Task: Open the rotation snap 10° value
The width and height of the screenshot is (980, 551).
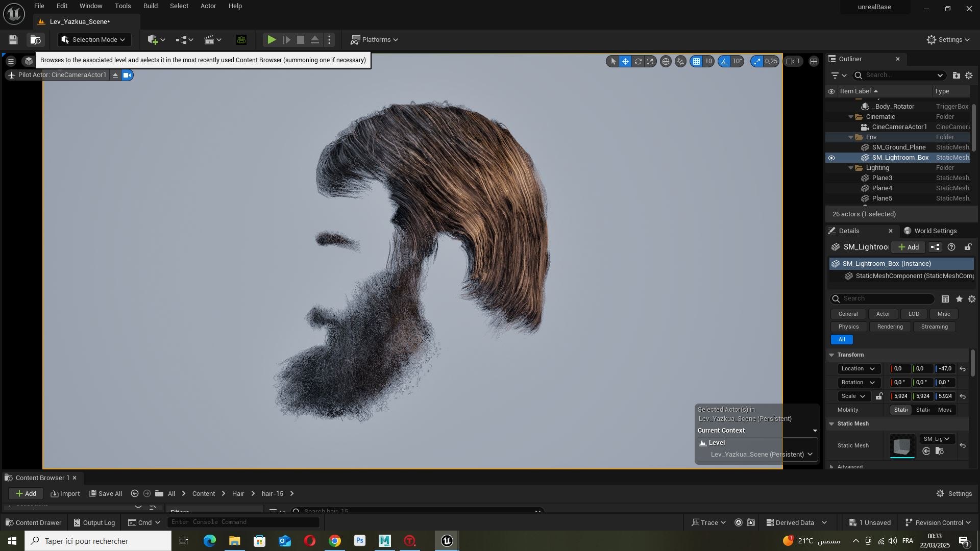Action: pos(738,61)
